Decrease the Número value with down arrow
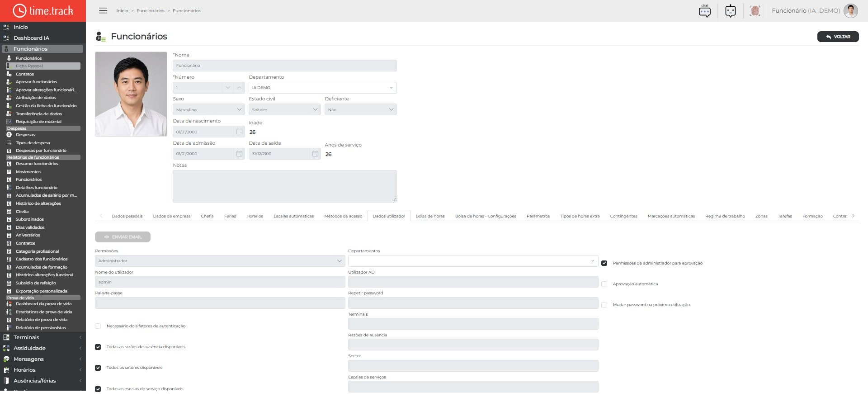 (x=228, y=88)
